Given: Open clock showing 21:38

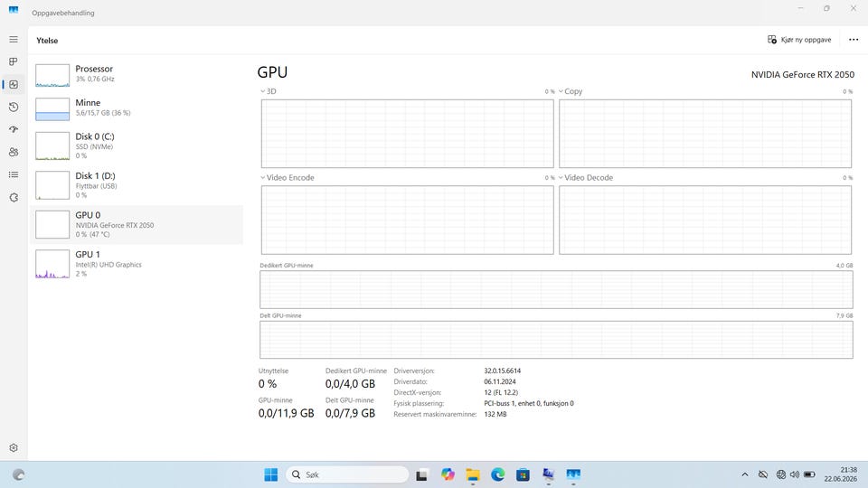Looking at the screenshot, I should (840, 474).
